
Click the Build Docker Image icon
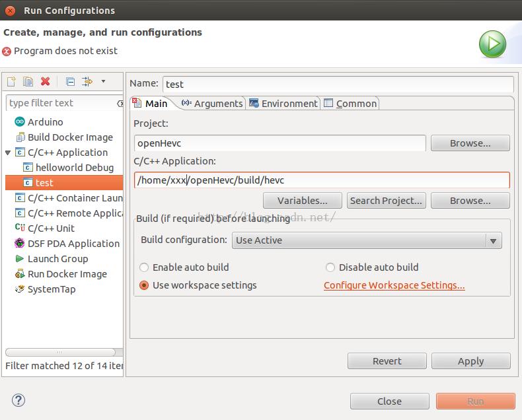(20, 137)
